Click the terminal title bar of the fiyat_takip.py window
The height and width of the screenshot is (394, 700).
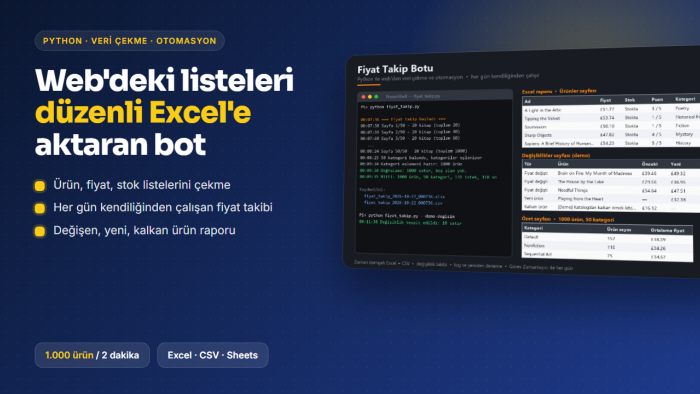(x=434, y=95)
